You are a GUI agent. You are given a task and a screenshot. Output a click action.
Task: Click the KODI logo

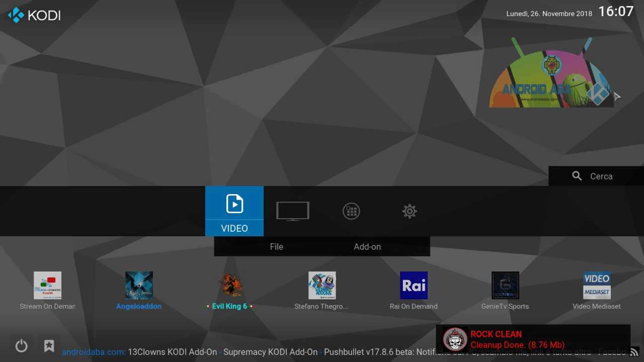tap(34, 15)
